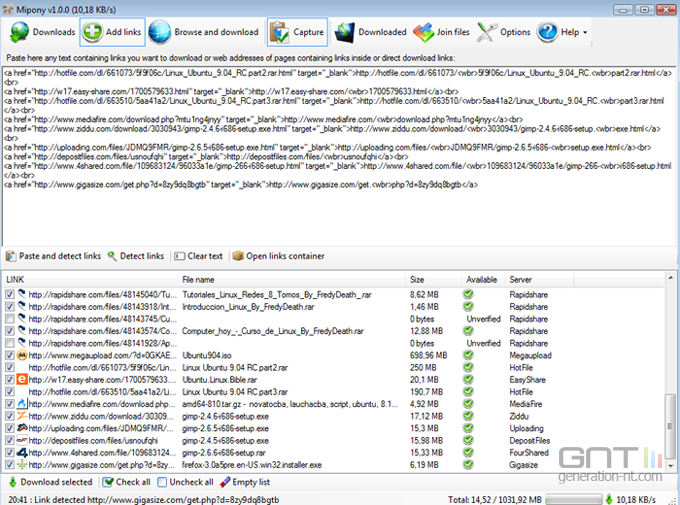
Task: Click the green Download selected arrow icon
Action: (13, 482)
